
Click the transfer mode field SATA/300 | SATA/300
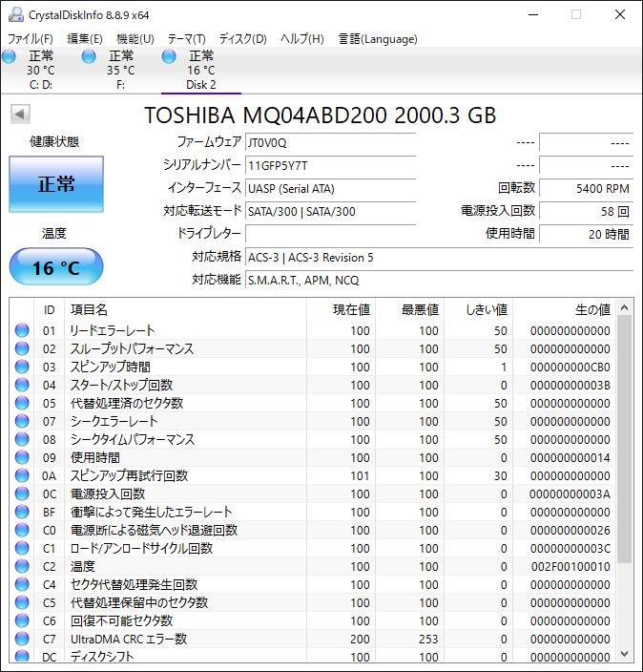click(x=330, y=211)
